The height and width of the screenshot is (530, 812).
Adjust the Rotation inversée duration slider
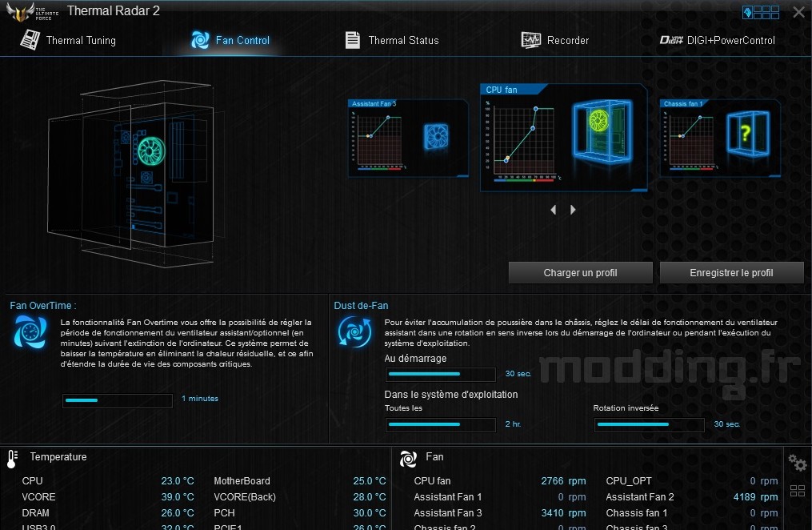tap(650, 425)
